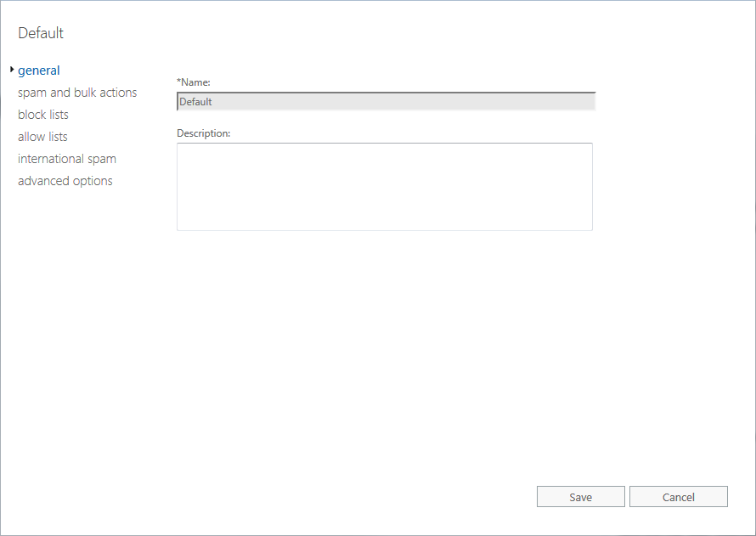Click the *Name: label

tap(194, 82)
